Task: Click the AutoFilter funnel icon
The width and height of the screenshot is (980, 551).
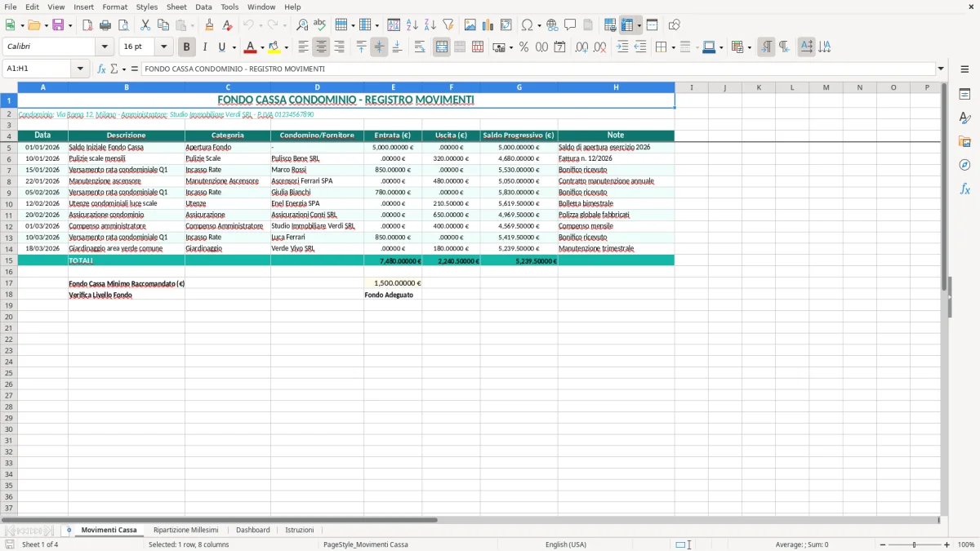Action: [x=448, y=25]
